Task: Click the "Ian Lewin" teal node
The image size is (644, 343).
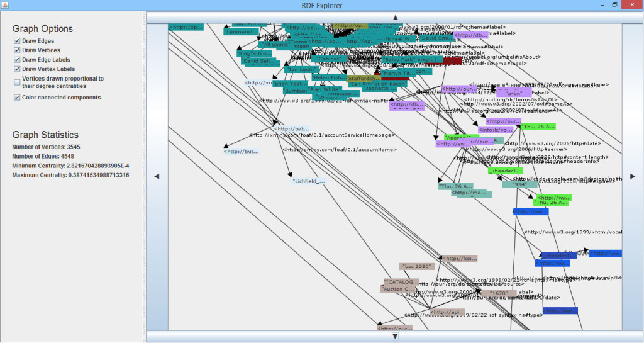Action: coord(300,70)
